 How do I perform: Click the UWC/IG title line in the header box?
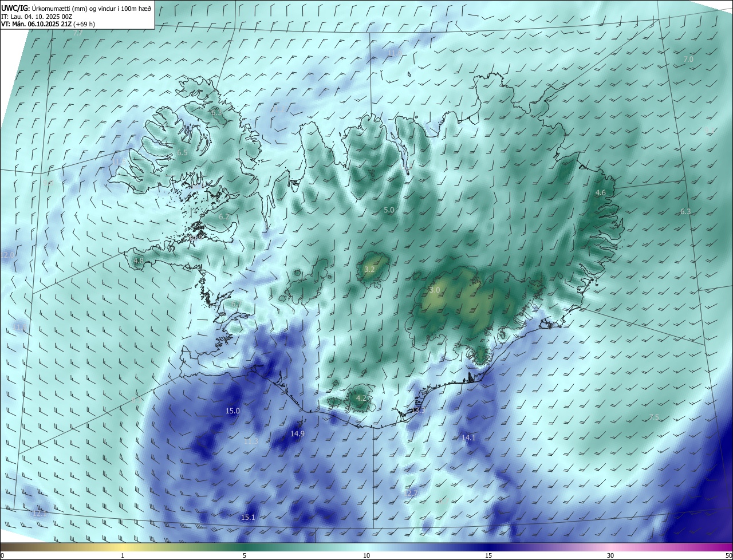coord(76,7)
